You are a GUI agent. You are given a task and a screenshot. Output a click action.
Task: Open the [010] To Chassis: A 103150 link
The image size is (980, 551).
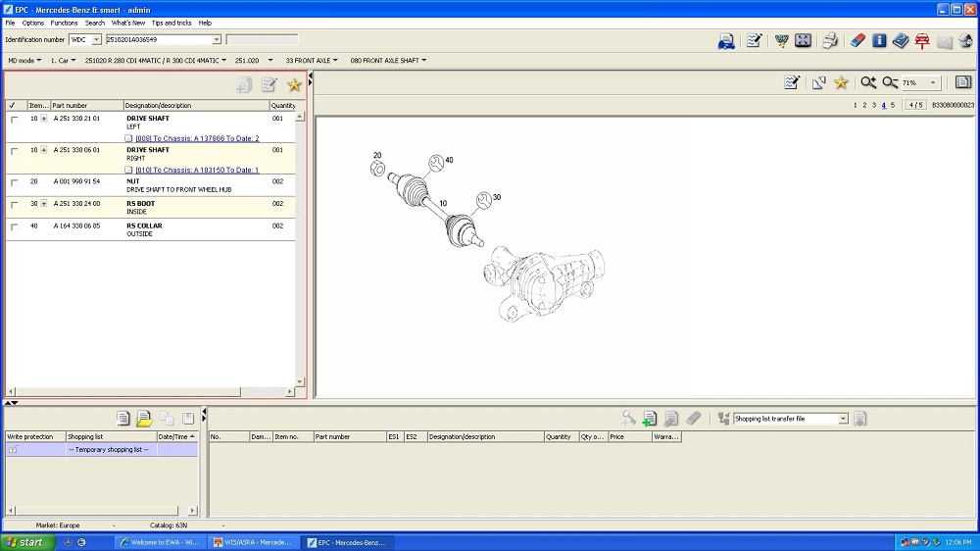[197, 171]
